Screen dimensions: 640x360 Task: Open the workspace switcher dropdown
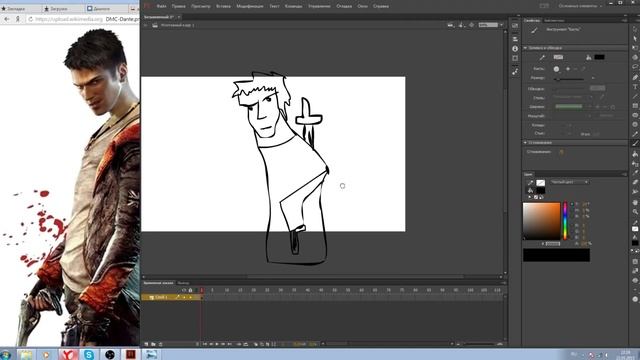580,6
